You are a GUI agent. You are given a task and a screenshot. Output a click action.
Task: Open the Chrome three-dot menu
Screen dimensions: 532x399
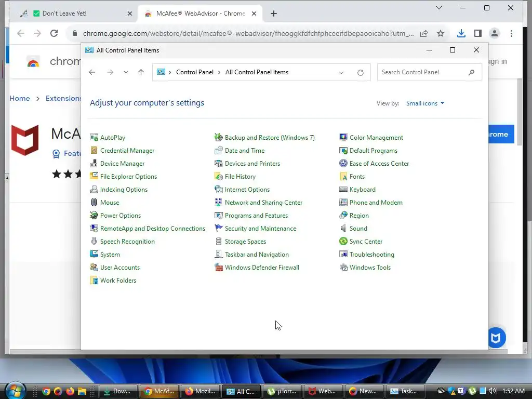click(511, 33)
